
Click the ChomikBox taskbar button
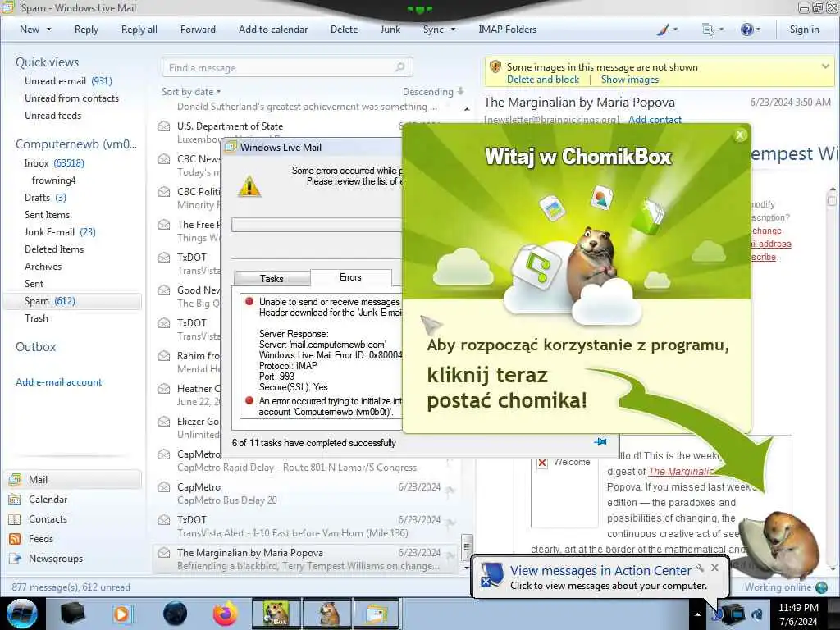pyautogui.click(x=276, y=614)
